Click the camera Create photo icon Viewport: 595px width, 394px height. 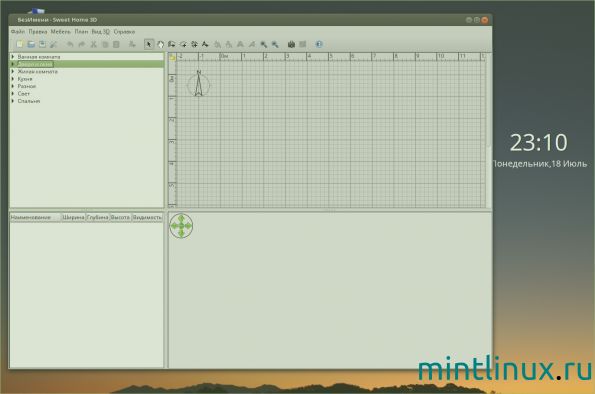pos(291,44)
